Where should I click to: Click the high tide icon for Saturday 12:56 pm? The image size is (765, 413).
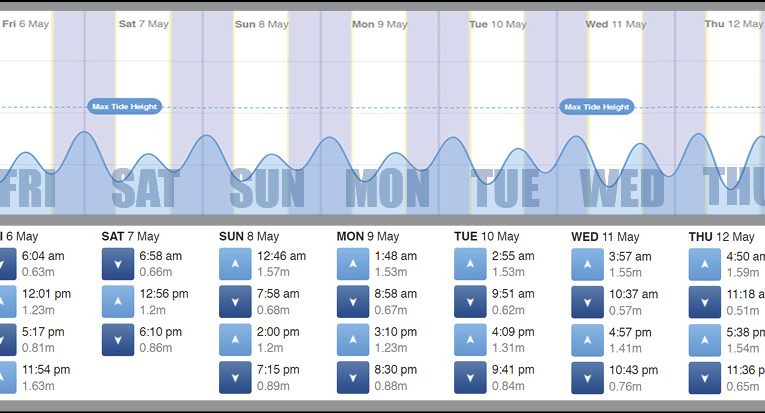[118, 301]
